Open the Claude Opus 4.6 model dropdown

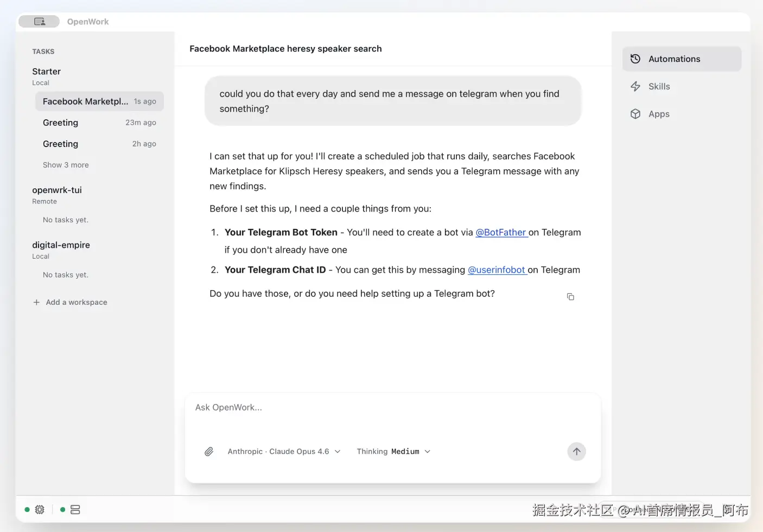(284, 452)
